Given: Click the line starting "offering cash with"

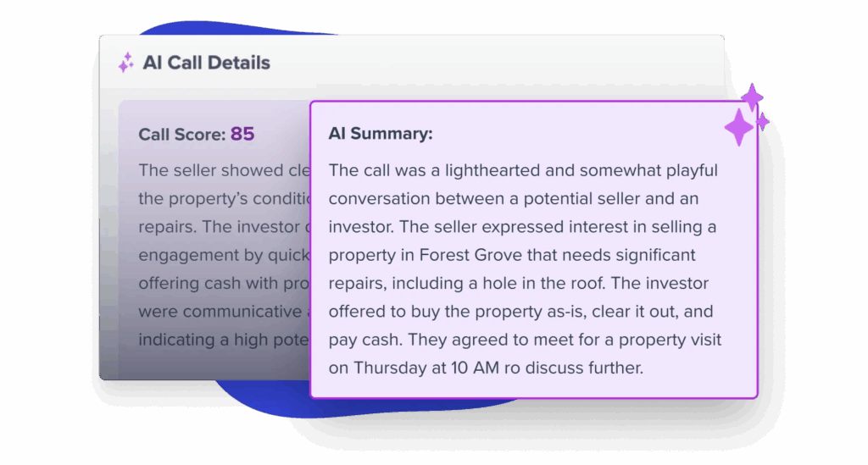Looking at the screenshot, I should pos(222,283).
